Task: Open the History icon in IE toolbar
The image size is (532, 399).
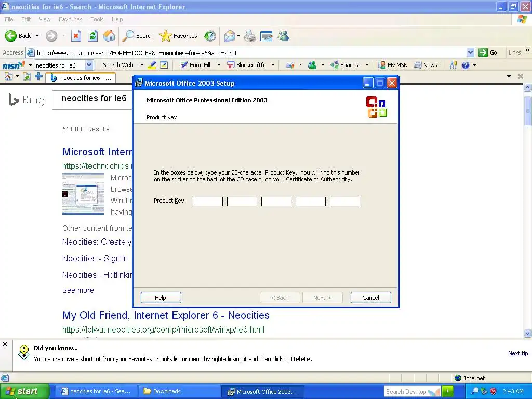Action: point(210,36)
